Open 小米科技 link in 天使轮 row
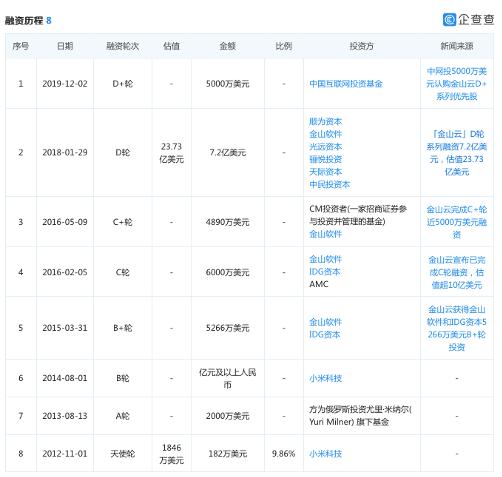 tap(325, 454)
